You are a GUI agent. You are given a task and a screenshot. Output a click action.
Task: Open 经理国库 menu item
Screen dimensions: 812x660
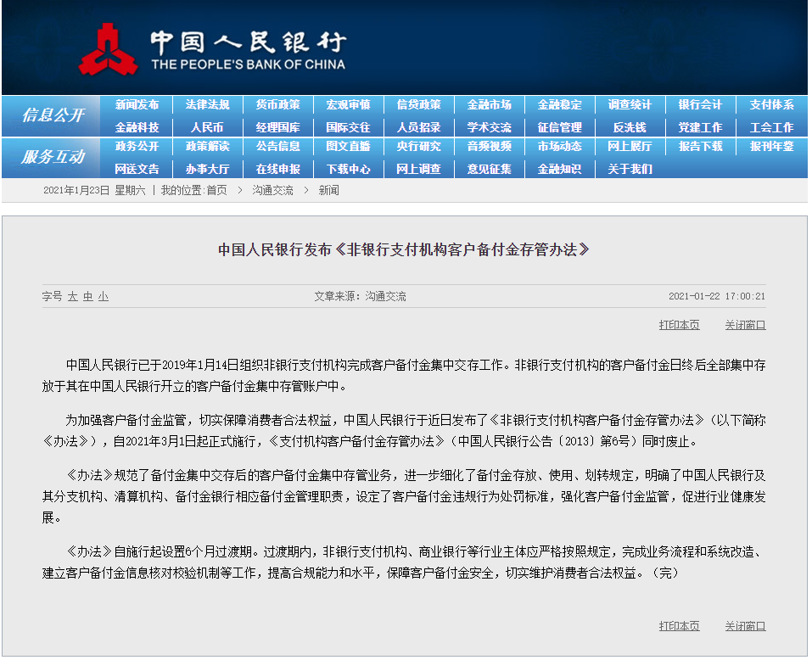point(278,127)
